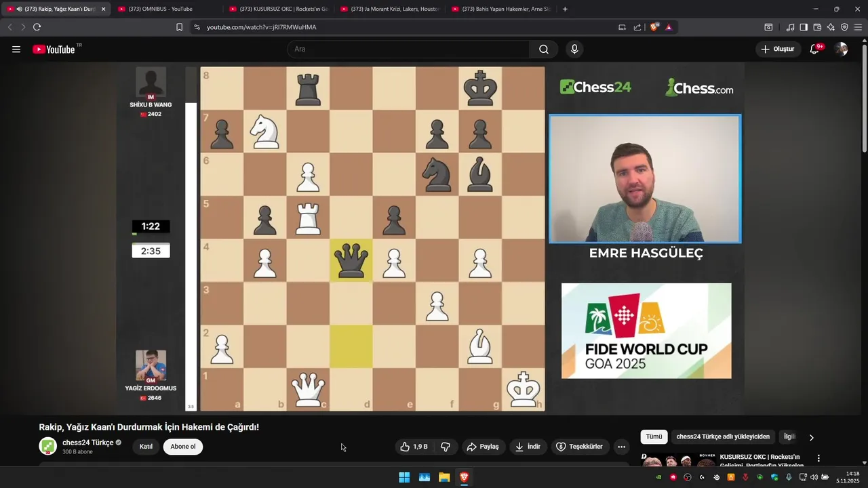Viewport: 868px width, 488px height.
Task: Select the Tümü filter chip
Action: click(654, 436)
